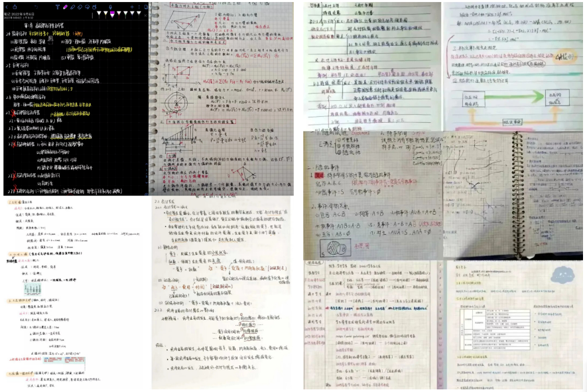Open the spiral notebook photo with red ink diagrams
This screenshot has width=587, height=392.
click(x=221, y=99)
